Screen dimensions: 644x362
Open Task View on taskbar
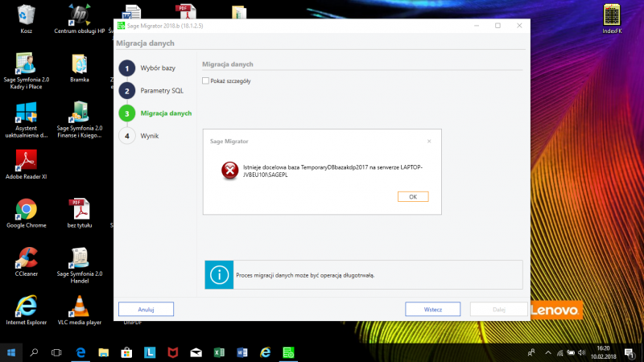pos(56,352)
